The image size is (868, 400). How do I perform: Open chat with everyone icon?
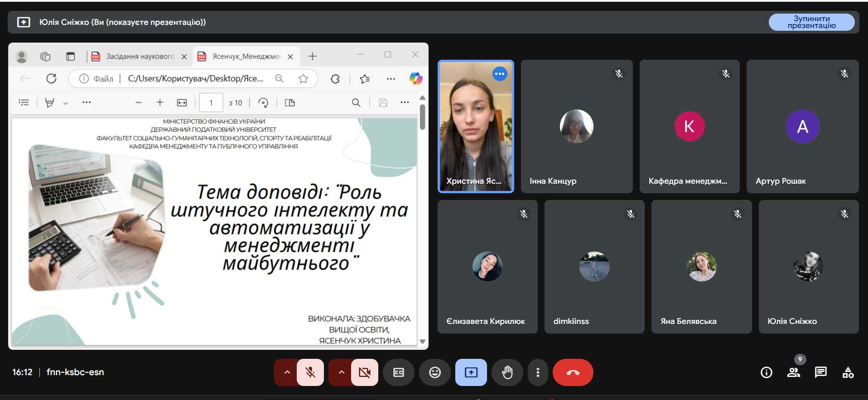click(821, 372)
